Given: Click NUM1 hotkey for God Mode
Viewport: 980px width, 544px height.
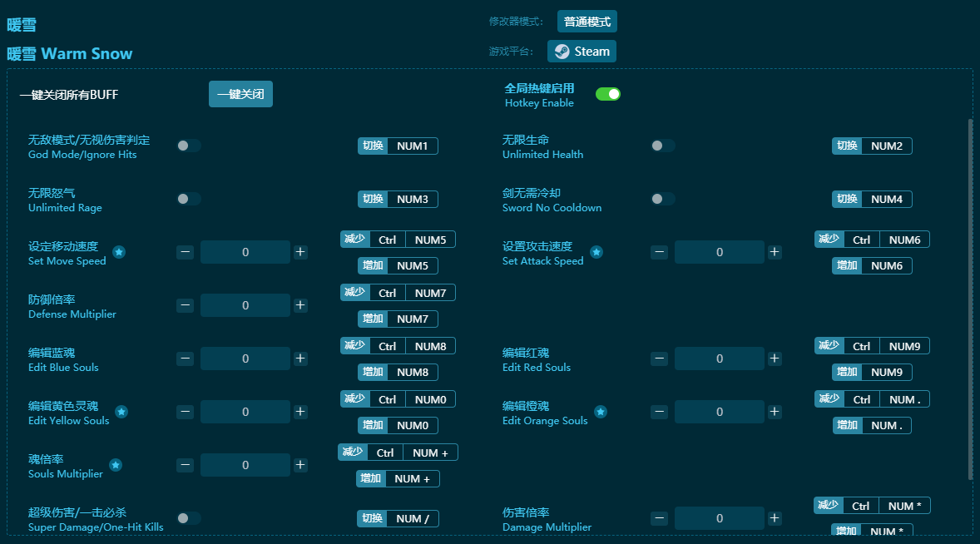Looking at the screenshot, I should tap(412, 146).
